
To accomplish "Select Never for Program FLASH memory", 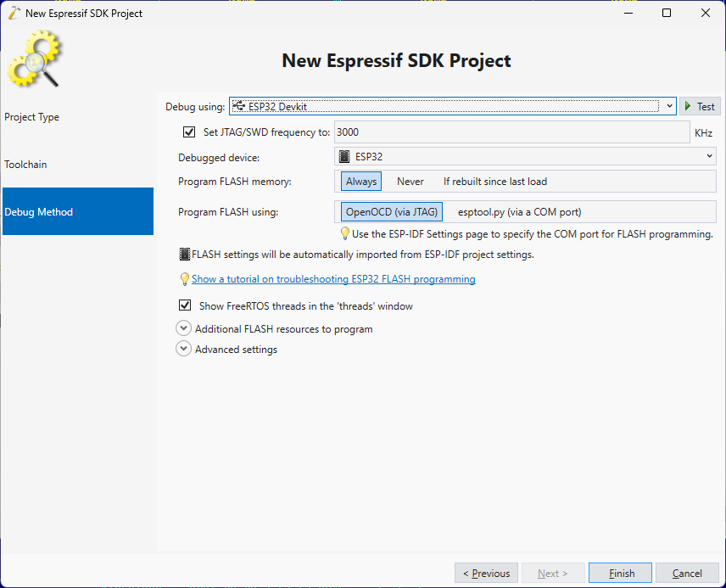I will point(410,182).
